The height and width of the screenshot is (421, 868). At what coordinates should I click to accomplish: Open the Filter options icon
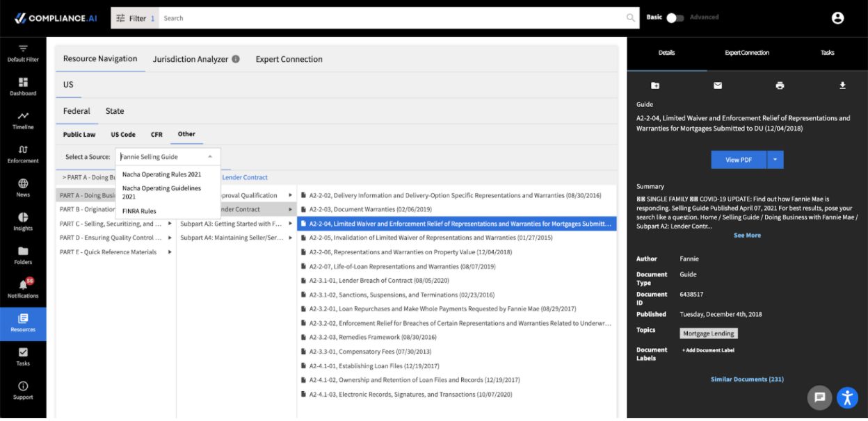point(120,18)
